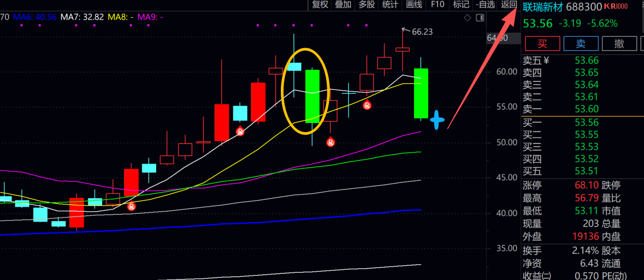Remove the stock via the -自选 button
This screenshot has width=644, height=280.
[x=486, y=5]
